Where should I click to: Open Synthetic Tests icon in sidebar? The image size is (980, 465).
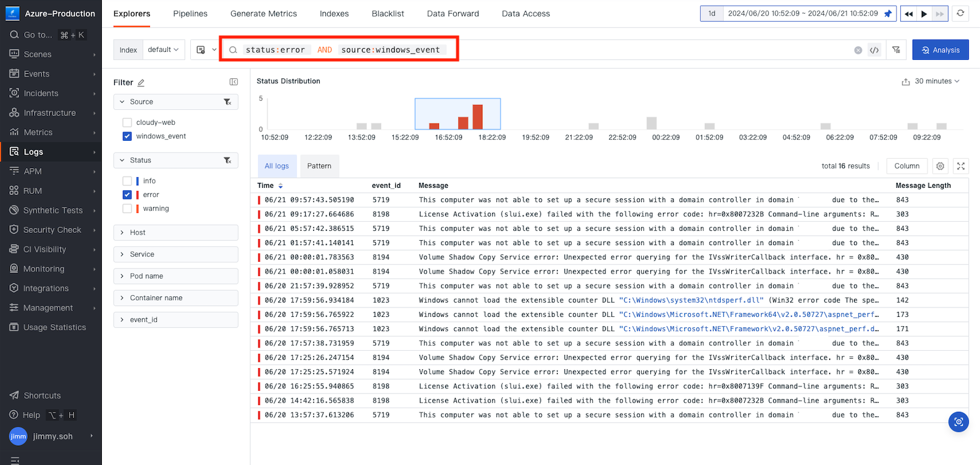(x=14, y=211)
